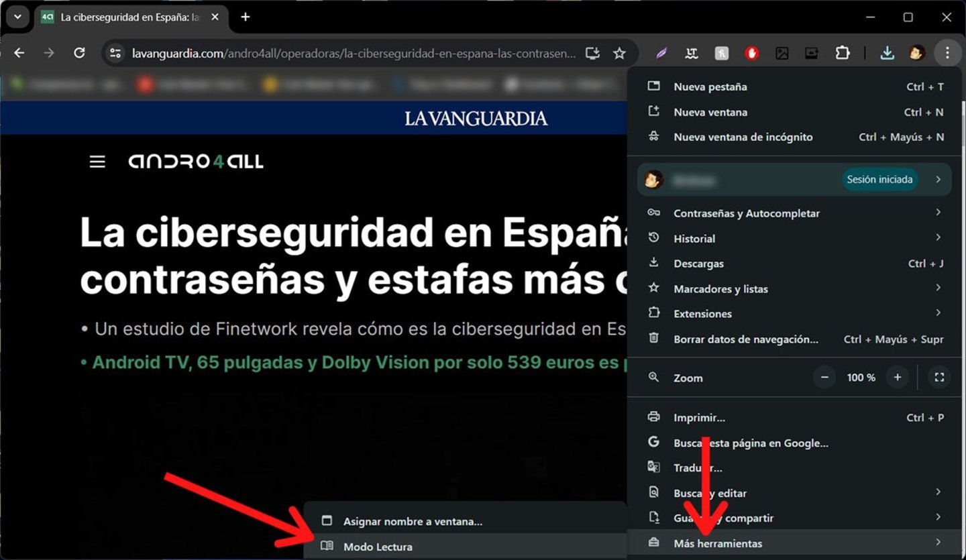Screen dimensions: 966x560
Task: Open Nueva ventana de incógnito
Action: click(x=794, y=137)
